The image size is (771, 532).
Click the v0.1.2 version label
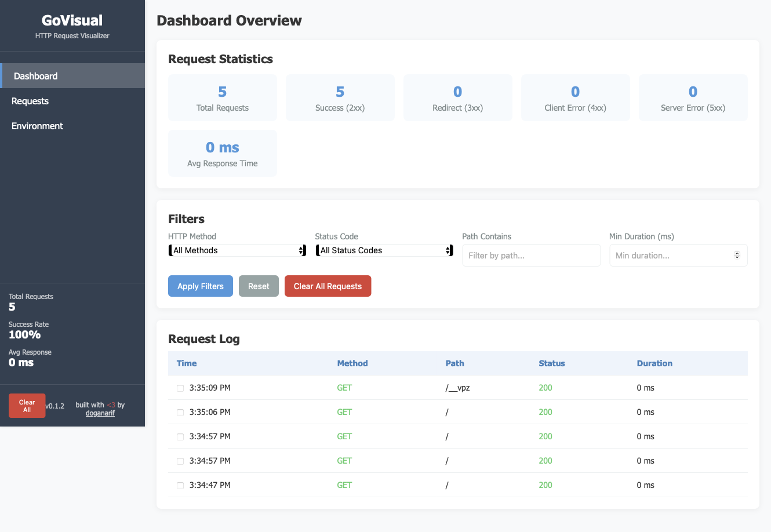[55, 406]
